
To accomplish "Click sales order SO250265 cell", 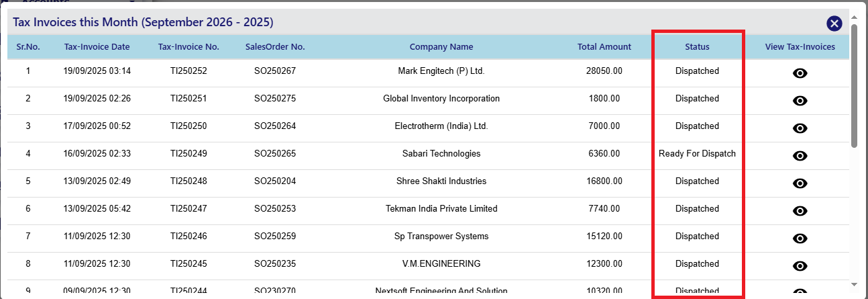I will [x=275, y=154].
